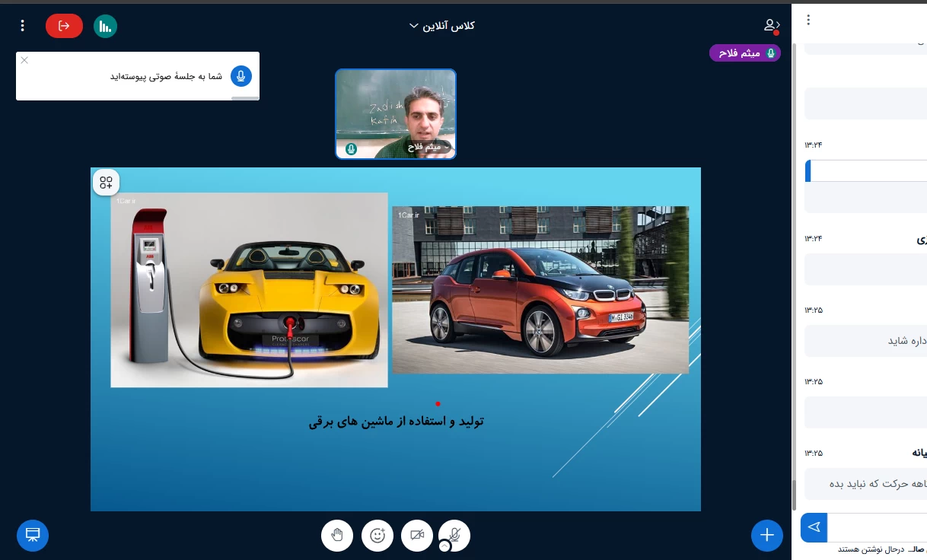Send chat message with paper-plane button
The height and width of the screenshot is (560, 927).
[814, 527]
